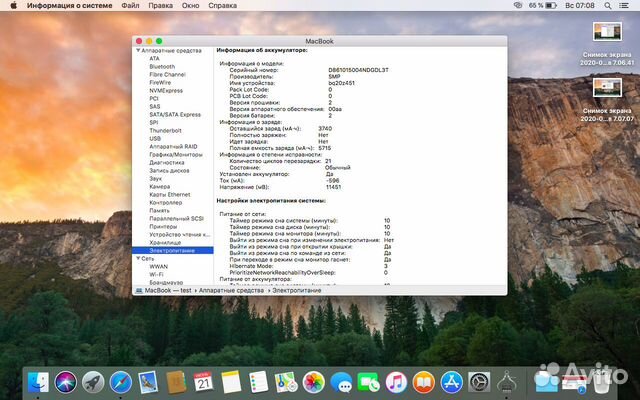Open Safari compass icon in Dock
640x400 pixels.
pyautogui.click(x=121, y=383)
